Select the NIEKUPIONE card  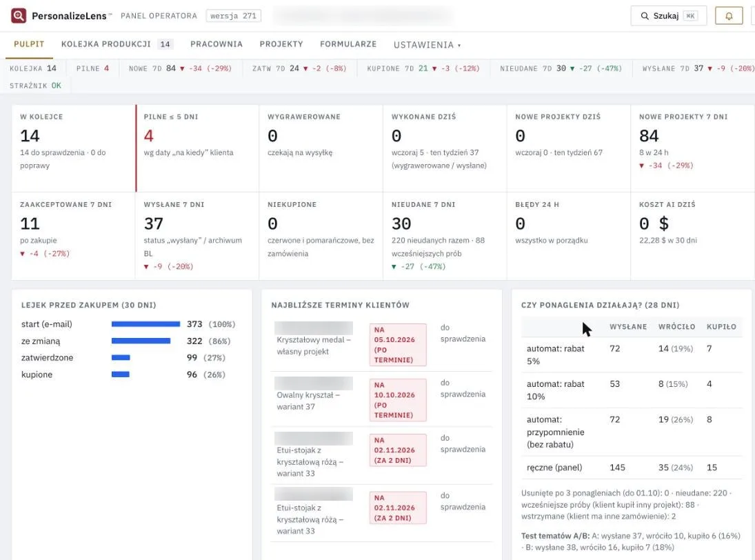[321, 236]
